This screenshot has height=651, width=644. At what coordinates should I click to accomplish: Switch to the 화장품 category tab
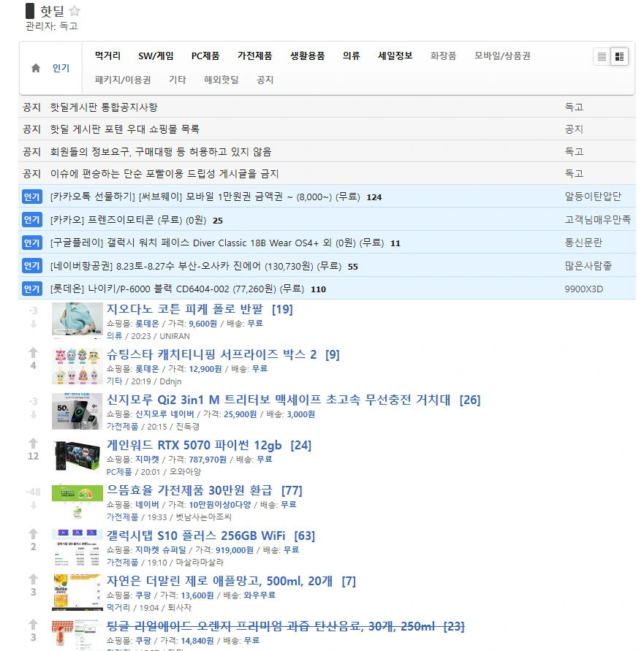coord(443,55)
